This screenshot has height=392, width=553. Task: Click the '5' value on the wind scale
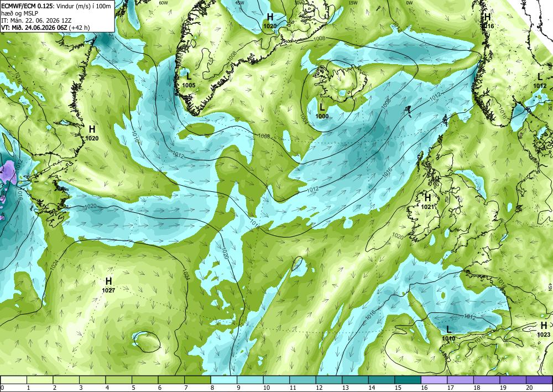coord(134,388)
